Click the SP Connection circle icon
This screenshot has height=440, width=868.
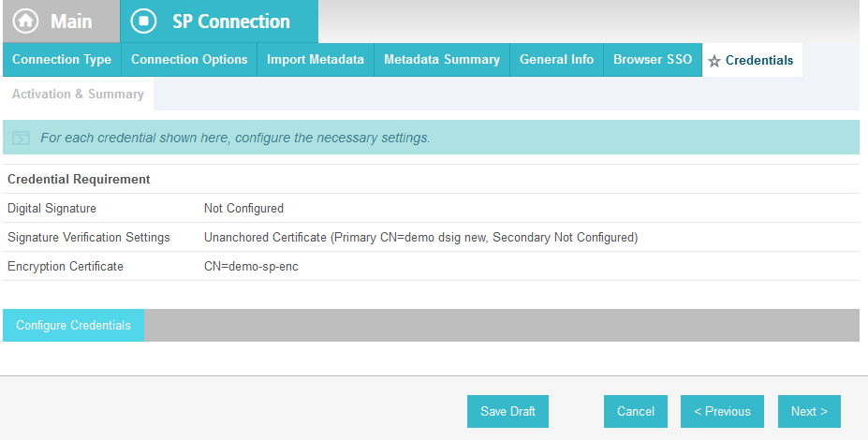[x=144, y=21]
